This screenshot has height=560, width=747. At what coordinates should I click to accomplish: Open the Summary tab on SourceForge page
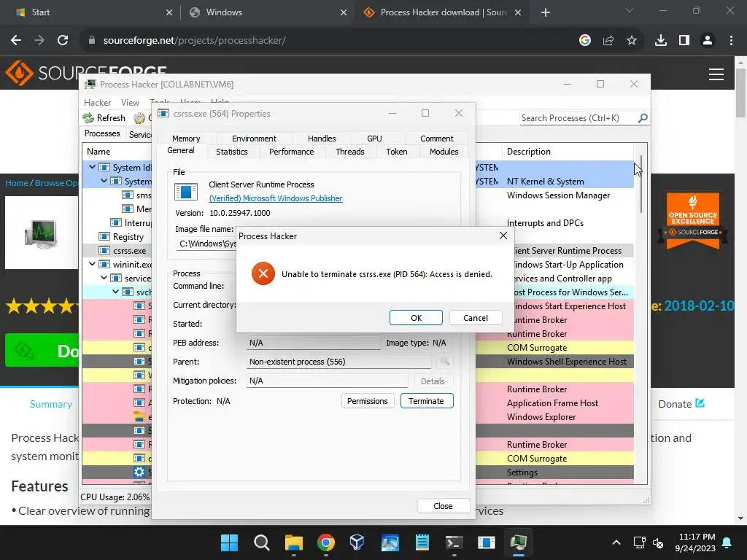[x=51, y=404]
